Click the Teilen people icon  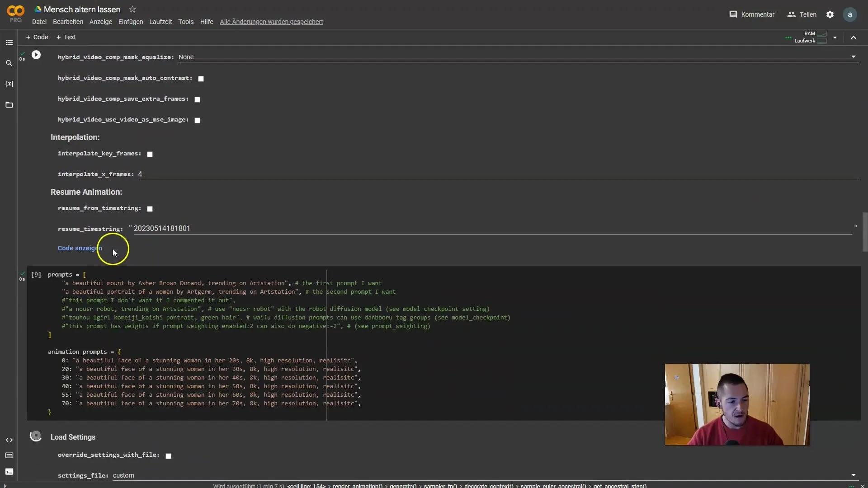tap(791, 14)
